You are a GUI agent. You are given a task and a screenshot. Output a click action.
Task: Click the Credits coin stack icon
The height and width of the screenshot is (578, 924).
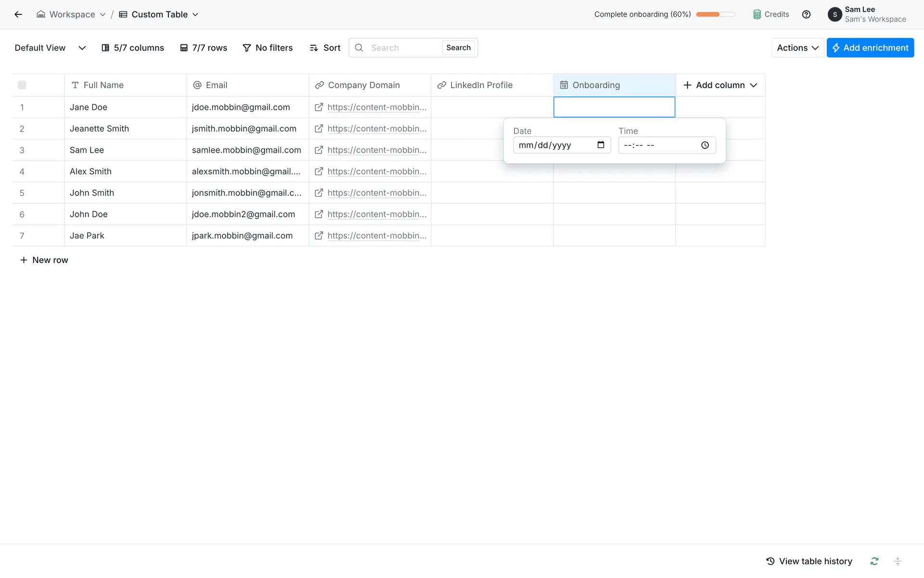tap(757, 14)
